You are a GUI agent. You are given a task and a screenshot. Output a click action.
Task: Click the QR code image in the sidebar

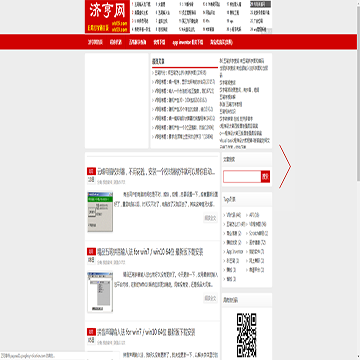(247, 335)
